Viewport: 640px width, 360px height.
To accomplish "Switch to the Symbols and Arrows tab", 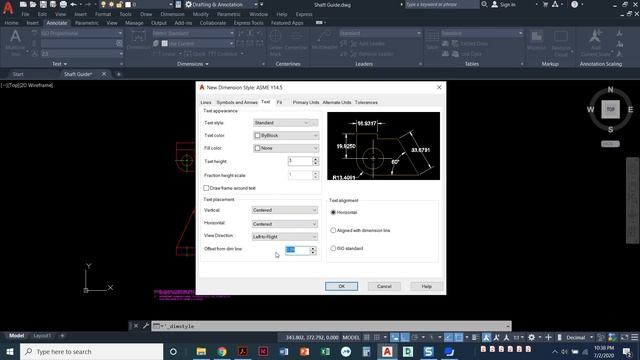I will 237,102.
